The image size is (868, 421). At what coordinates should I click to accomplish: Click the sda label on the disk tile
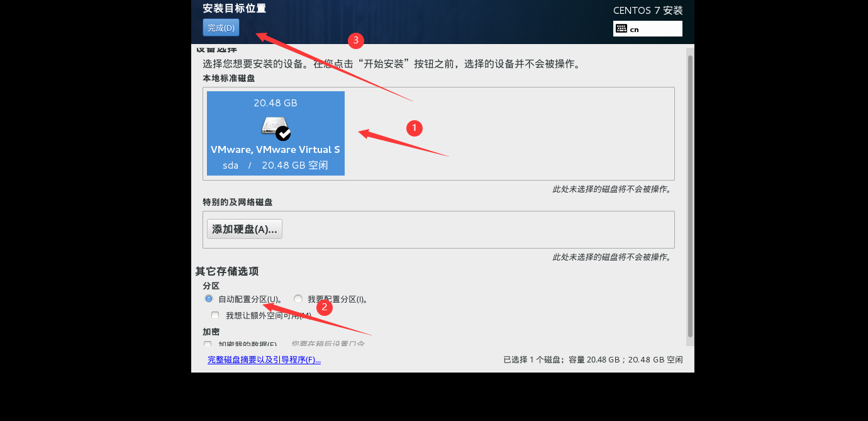(230, 165)
